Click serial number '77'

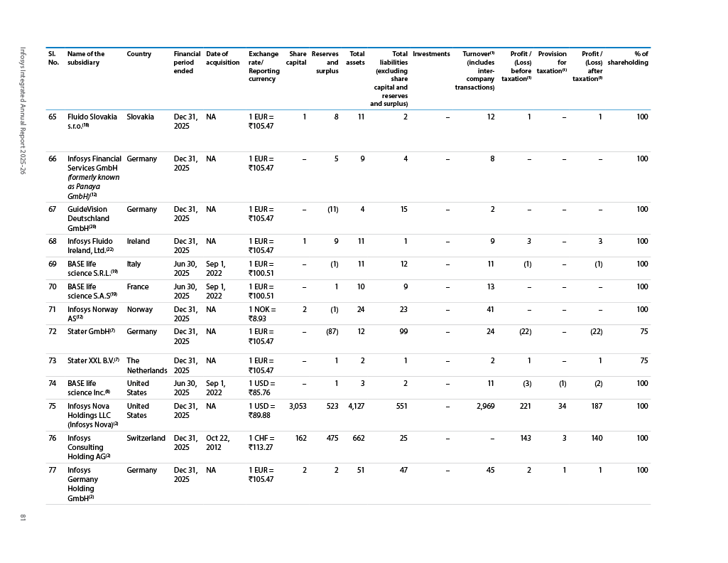pyautogui.click(x=53, y=470)
